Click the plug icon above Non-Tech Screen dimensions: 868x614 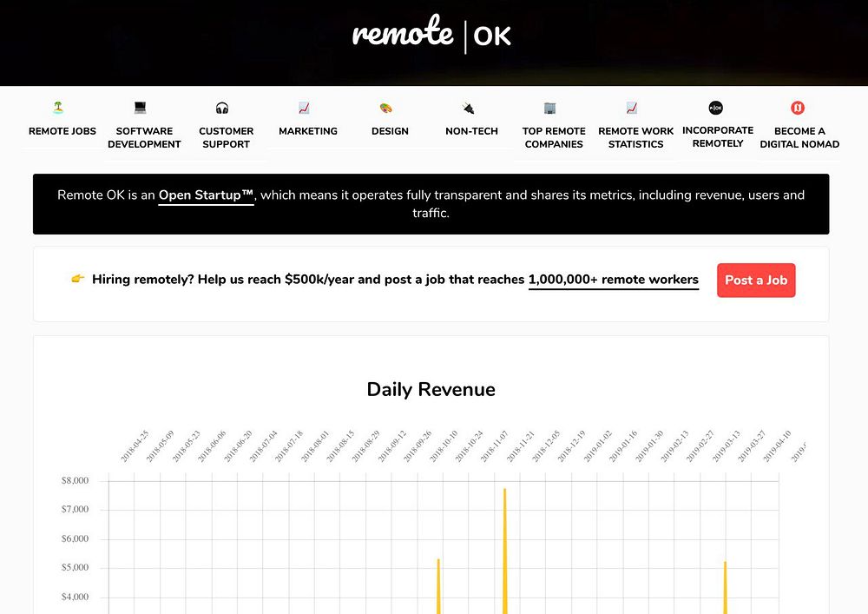tap(468, 108)
